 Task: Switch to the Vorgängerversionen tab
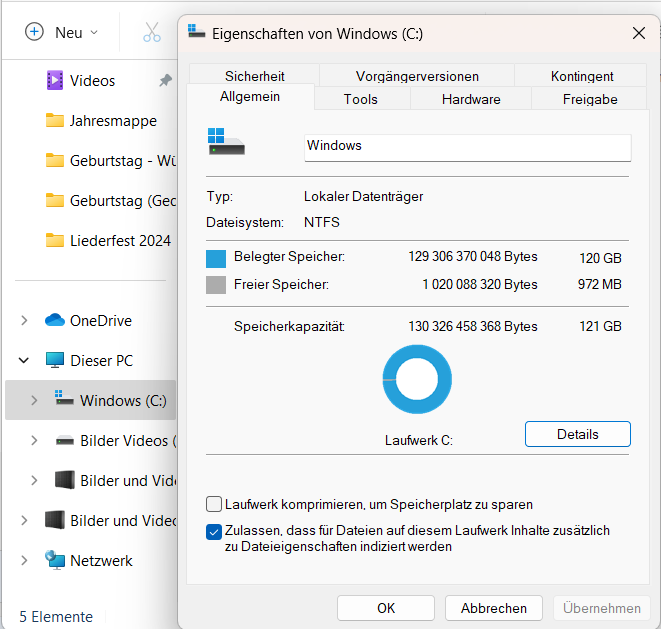click(417, 75)
